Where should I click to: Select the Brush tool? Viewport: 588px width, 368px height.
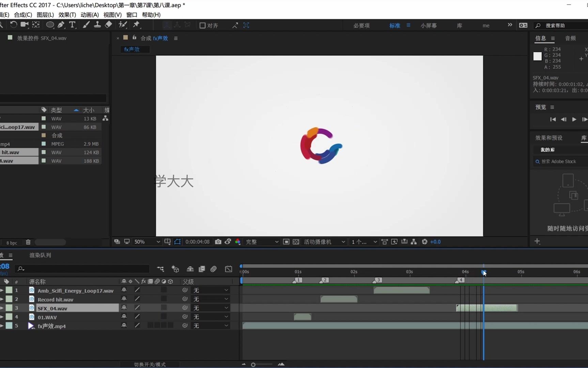86,25
